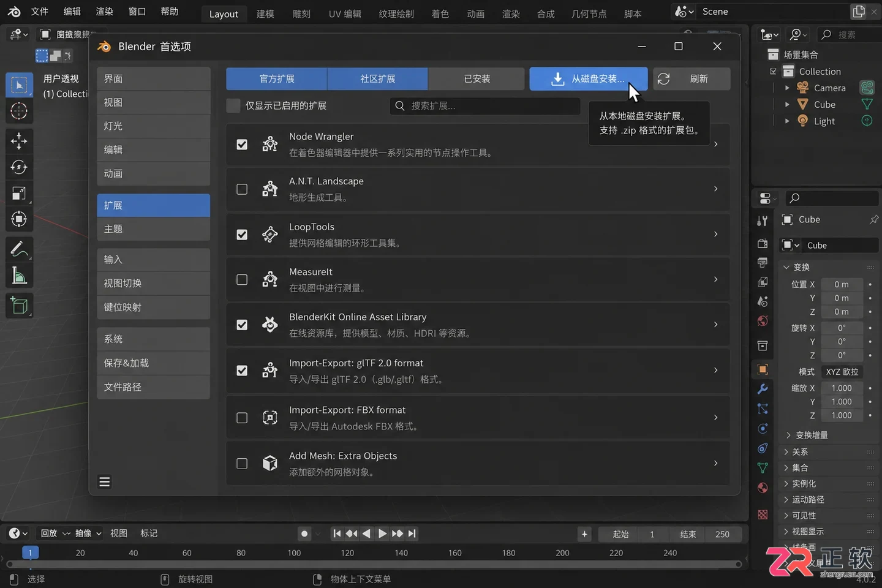Expand the Light item in the outliner
This screenshot has width=882, height=588.
point(787,121)
